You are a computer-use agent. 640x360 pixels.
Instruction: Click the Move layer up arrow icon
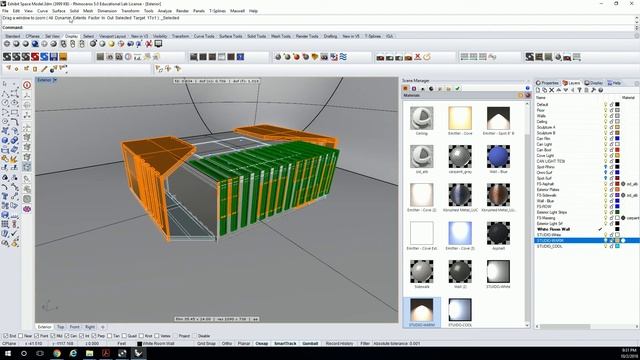pos(558,90)
